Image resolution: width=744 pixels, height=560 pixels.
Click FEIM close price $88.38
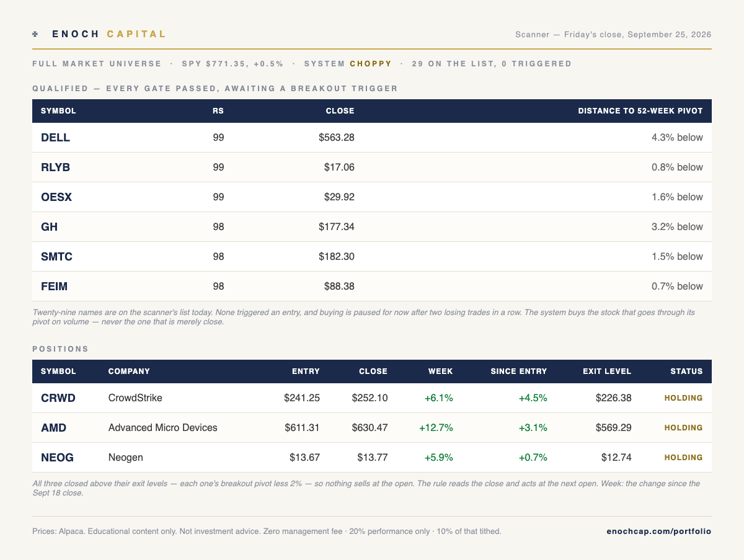point(339,287)
